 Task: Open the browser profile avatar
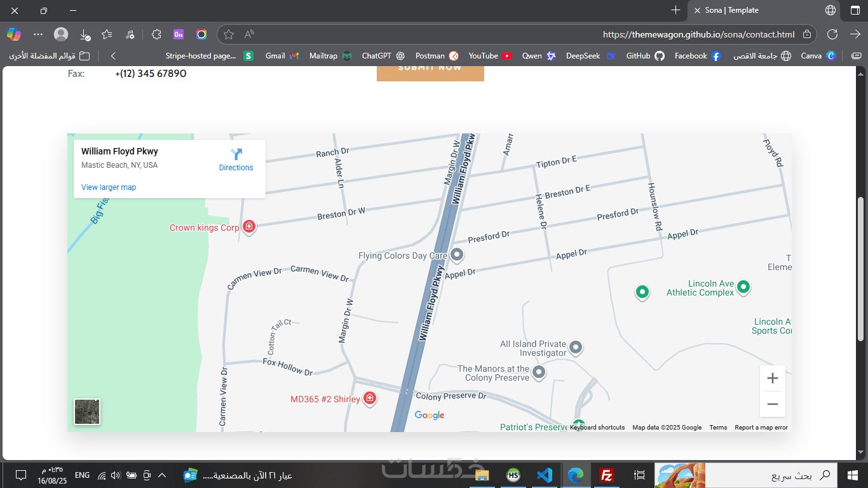[61, 34]
